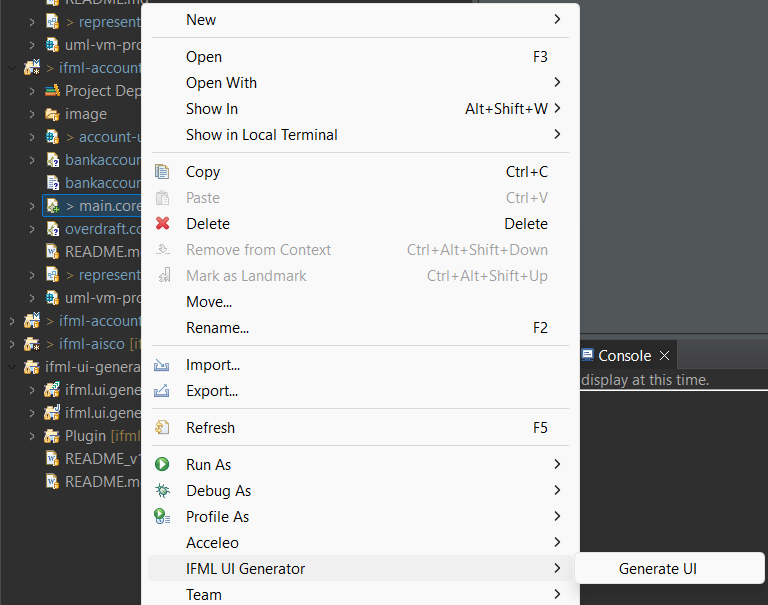Click the Copy icon in the context menu
768x605 pixels.
[162, 172]
